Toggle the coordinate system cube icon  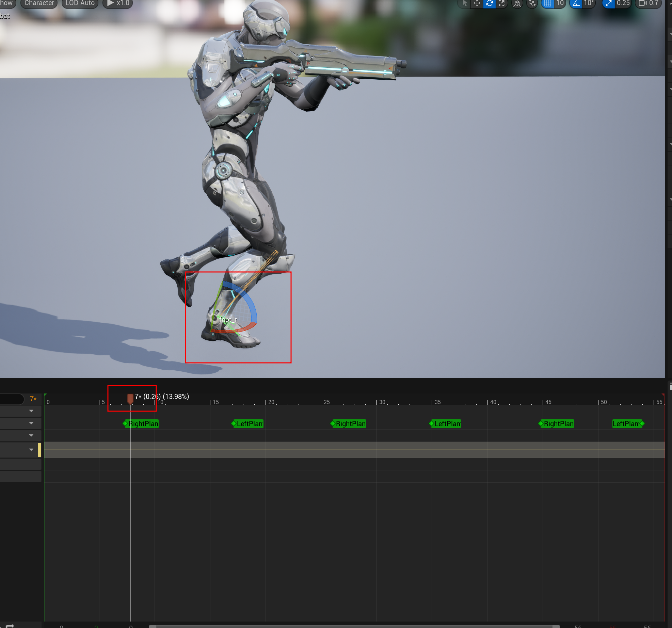pos(517,3)
